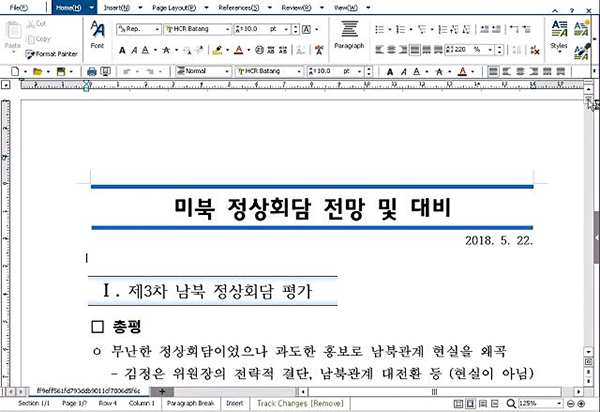Toggle Insert mode in status bar
The height and width of the screenshot is (412, 600).
tap(234, 402)
